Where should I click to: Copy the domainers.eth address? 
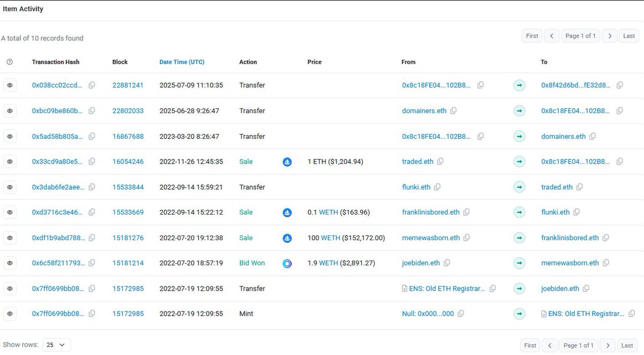[x=453, y=110]
